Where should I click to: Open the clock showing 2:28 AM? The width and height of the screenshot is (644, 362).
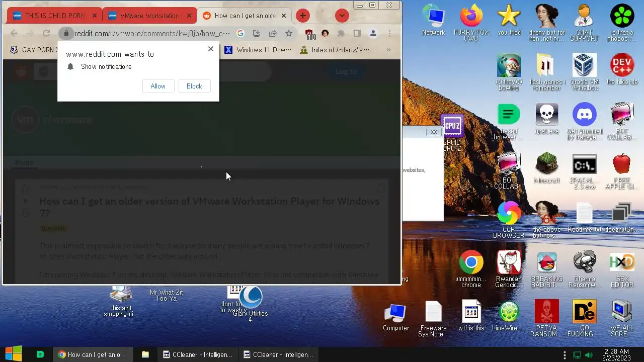[616, 354]
